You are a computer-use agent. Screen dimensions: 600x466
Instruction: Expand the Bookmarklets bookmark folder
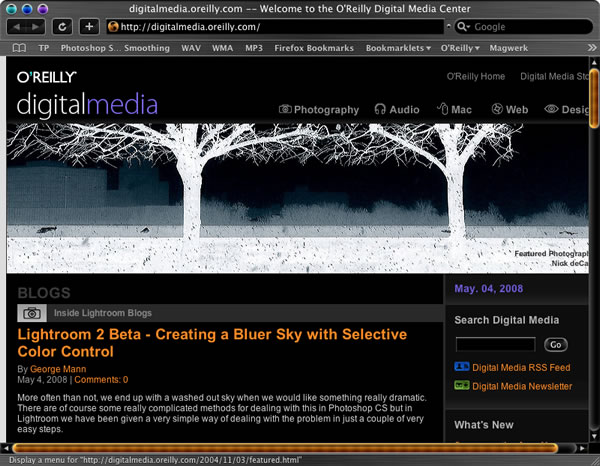pyautogui.click(x=398, y=48)
